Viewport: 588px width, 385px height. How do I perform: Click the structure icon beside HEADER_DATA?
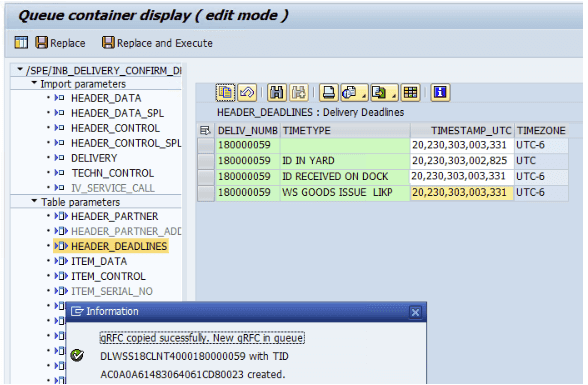pos(59,98)
